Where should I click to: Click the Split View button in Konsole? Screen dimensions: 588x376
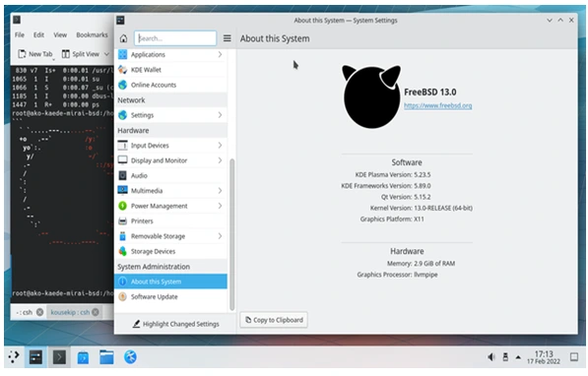coord(80,54)
